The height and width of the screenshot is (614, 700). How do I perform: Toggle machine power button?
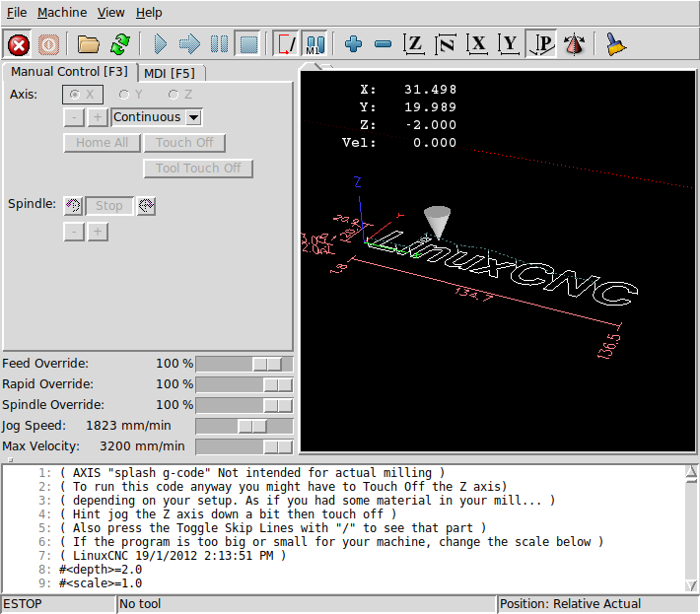coord(48,44)
